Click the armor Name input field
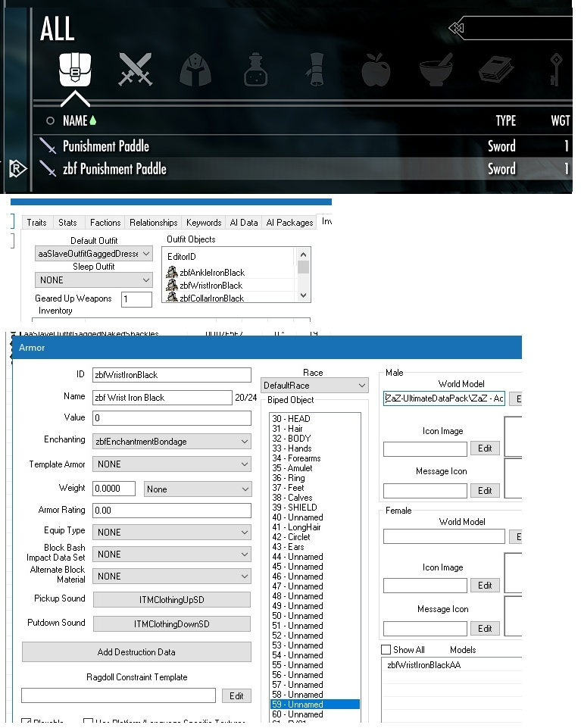581x728 pixels. pos(162,398)
